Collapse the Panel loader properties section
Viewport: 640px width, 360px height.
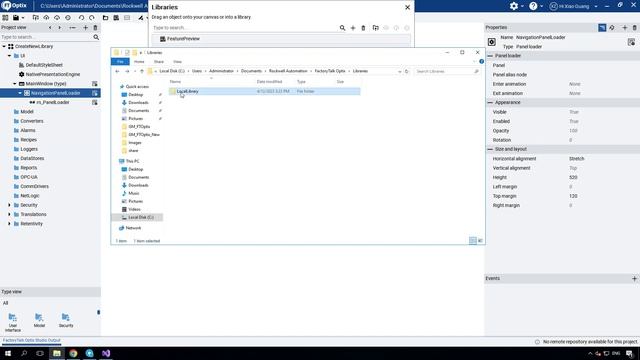pyautogui.click(x=490, y=56)
